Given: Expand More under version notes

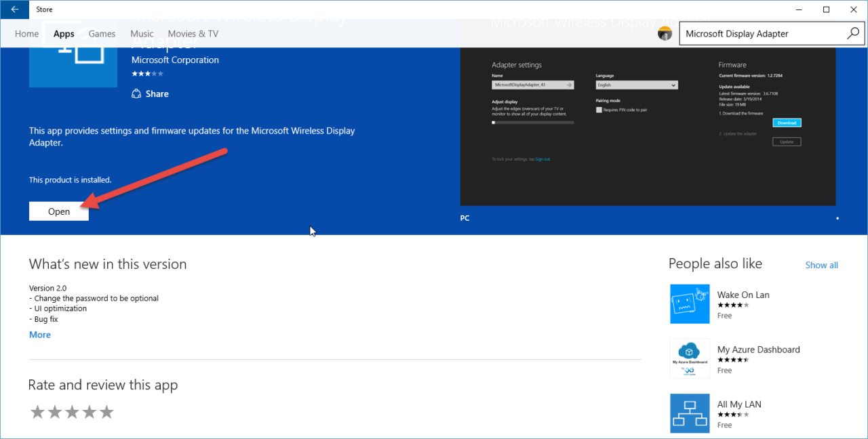Looking at the screenshot, I should (39, 334).
